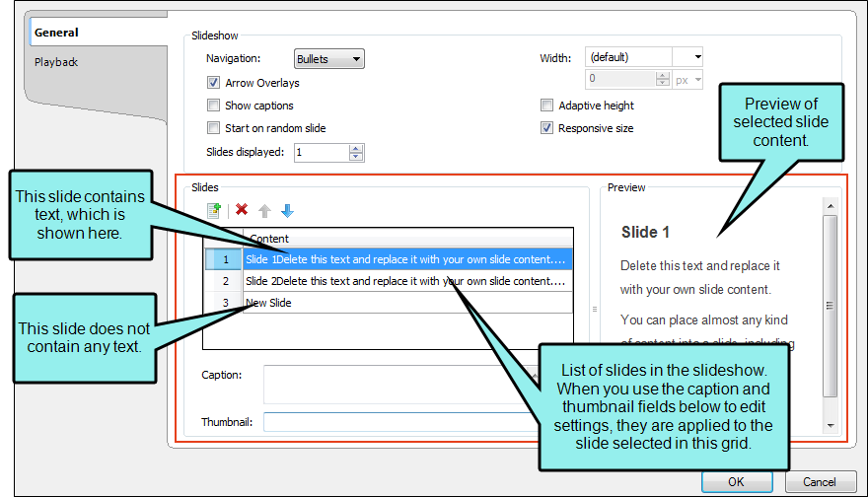Move slide up with gray arrow icon
The width and height of the screenshot is (868, 497).
tap(264, 211)
